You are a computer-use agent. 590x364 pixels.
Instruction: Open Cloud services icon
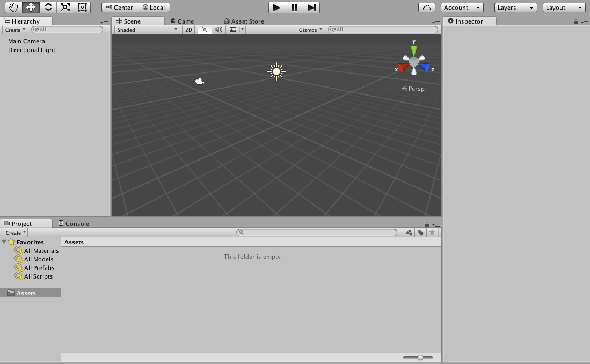click(x=427, y=8)
